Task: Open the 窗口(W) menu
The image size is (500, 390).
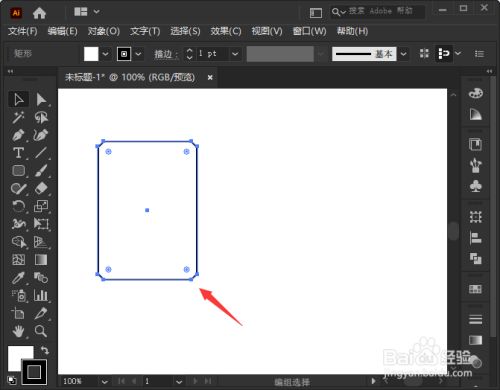Action: [309, 31]
